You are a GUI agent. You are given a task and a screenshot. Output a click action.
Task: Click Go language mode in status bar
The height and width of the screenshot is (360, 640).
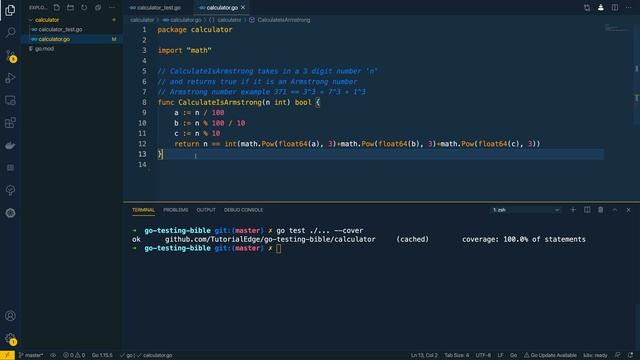[x=513, y=355]
